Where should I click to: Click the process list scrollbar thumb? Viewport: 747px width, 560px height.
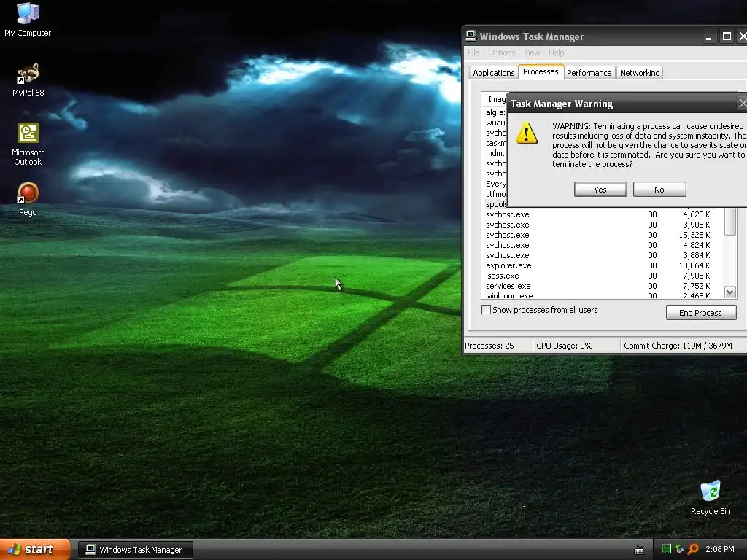pos(729,222)
